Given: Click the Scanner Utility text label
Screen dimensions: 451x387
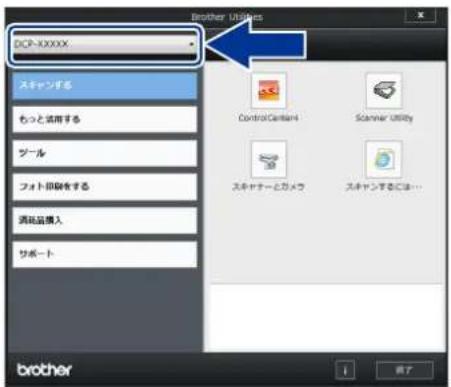Looking at the screenshot, I should pos(384,118).
